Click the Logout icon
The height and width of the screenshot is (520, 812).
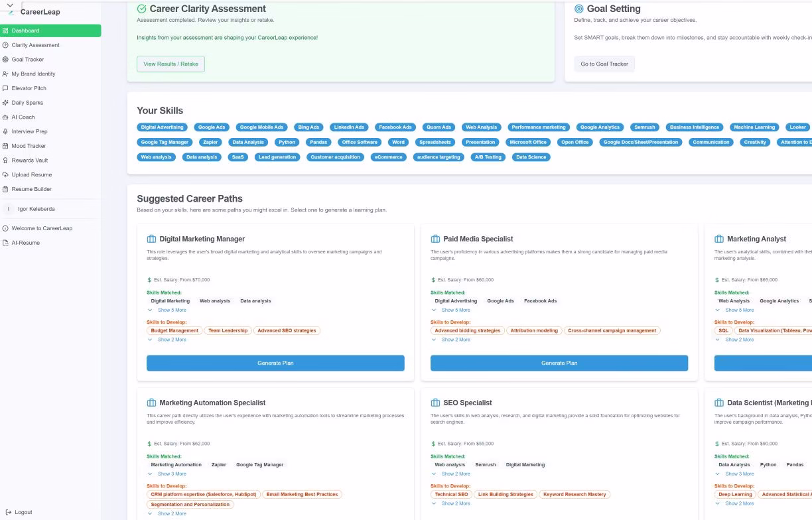7,512
